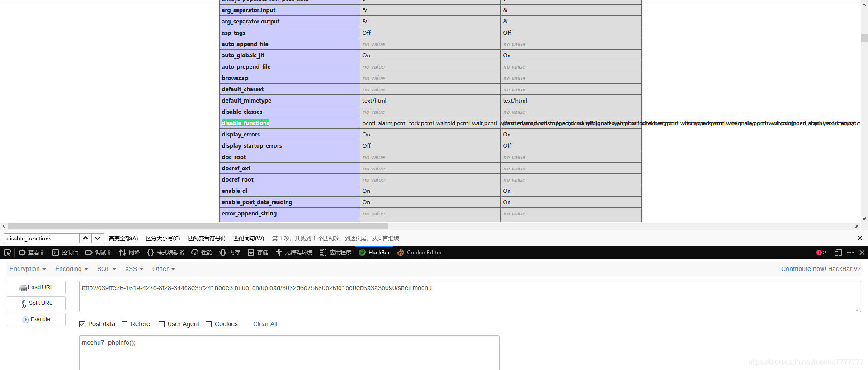Viewport: 868px width, 370px height.
Task: Toggle Match Case (区分大小写) option
Action: (163, 239)
